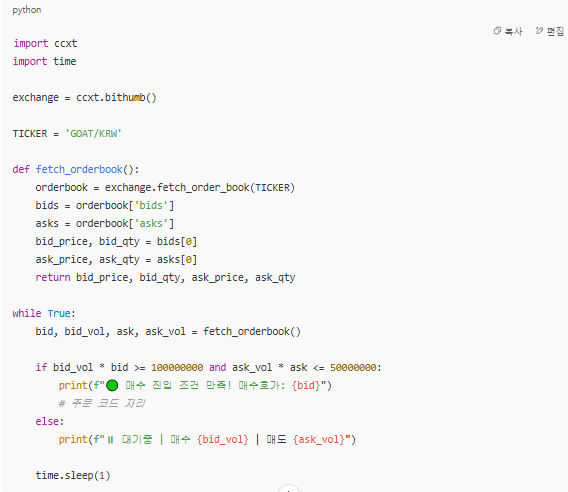Click the orderbook['bids'] line
The width and height of the screenshot is (568, 492).
pos(105,205)
